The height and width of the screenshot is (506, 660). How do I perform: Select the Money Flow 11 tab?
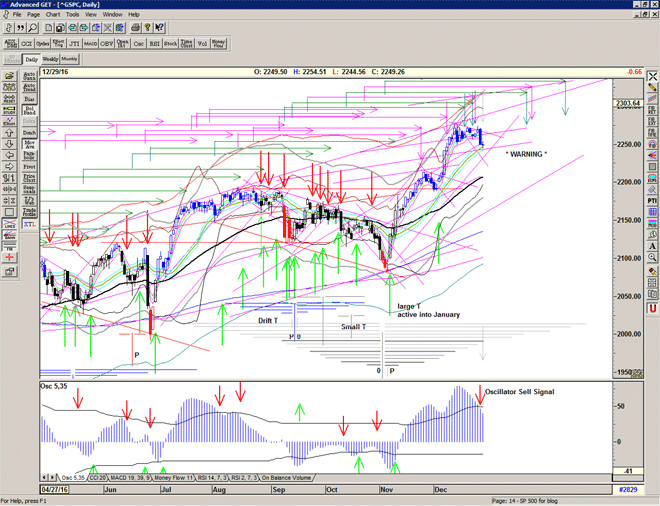pos(176,479)
